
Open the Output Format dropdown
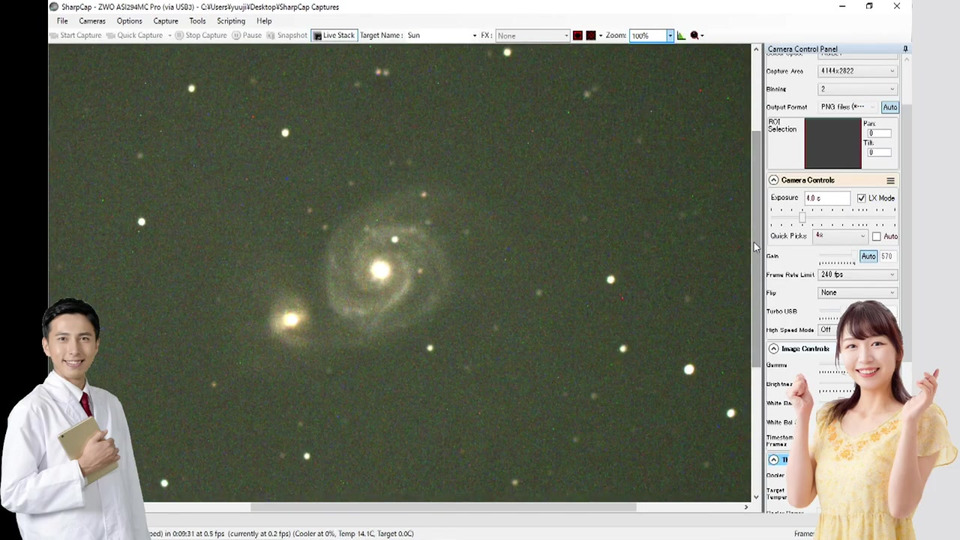point(848,107)
